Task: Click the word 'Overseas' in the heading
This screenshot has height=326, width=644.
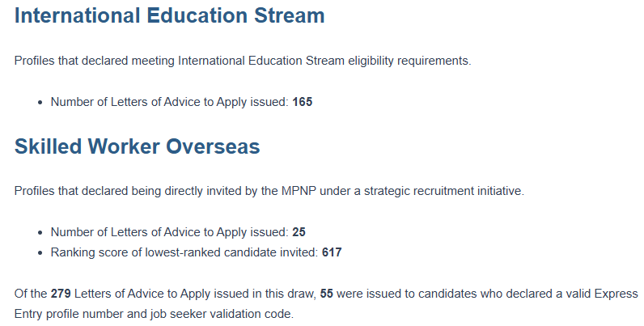Action: pyautogui.click(x=213, y=146)
